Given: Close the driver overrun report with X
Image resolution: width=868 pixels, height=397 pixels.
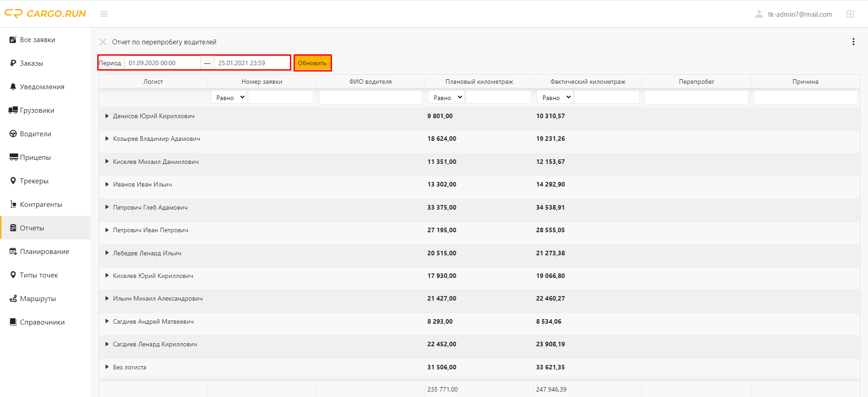Looking at the screenshot, I should coord(103,42).
